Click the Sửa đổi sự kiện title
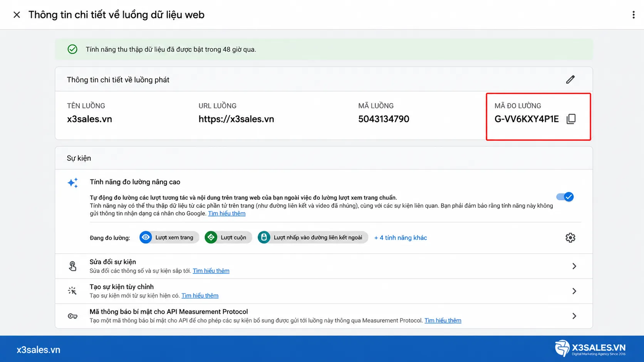The width and height of the screenshot is (644, 362). [113, 262]
